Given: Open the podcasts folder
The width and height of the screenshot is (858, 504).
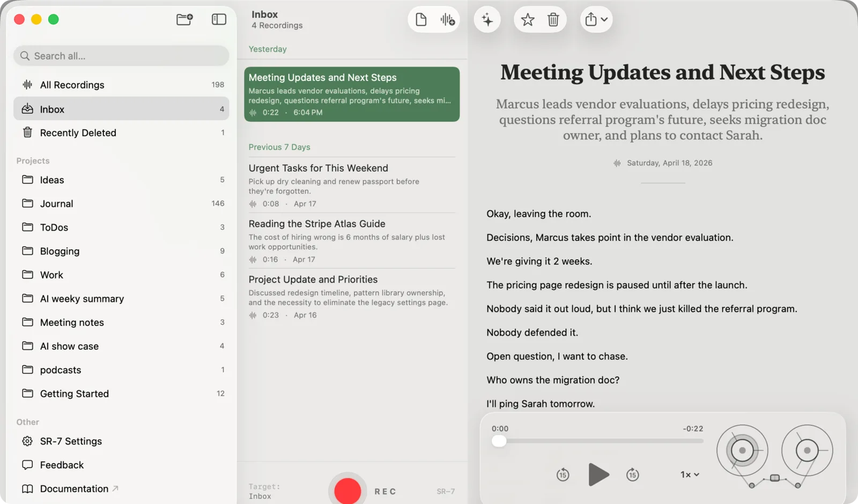Looking at the screenshot, I should [x=121, y=369].
